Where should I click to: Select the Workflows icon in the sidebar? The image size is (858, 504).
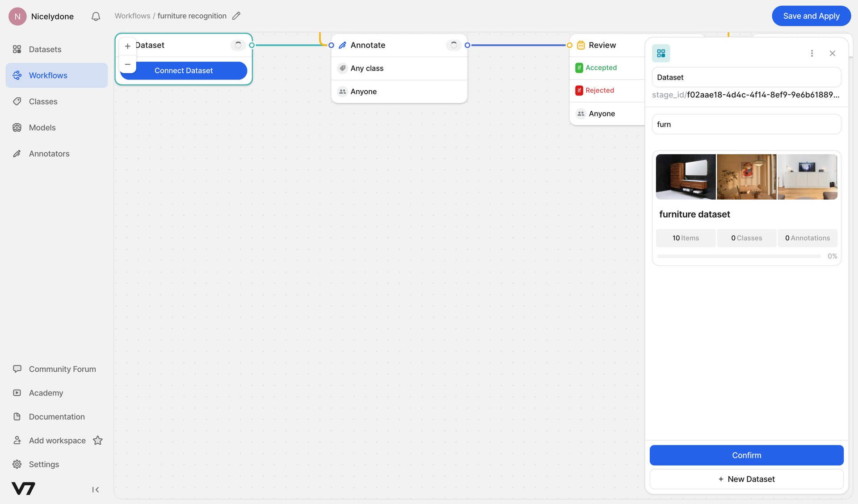point(17,75)
